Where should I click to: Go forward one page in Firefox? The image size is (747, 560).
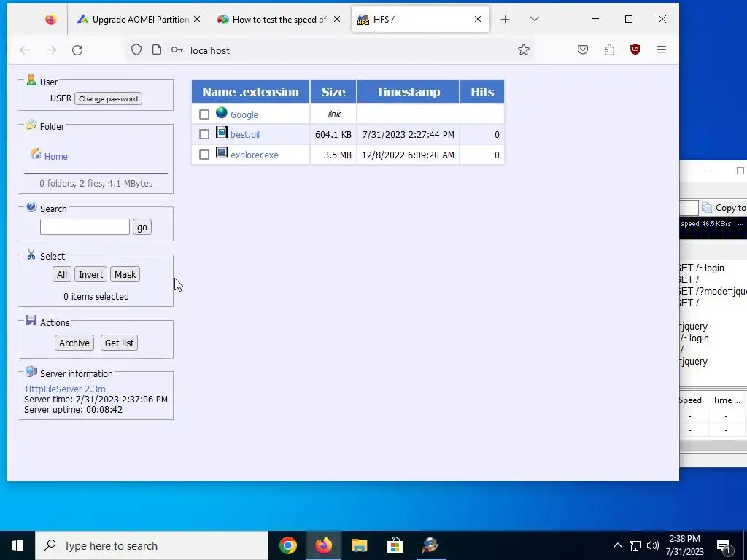(51, 50)
